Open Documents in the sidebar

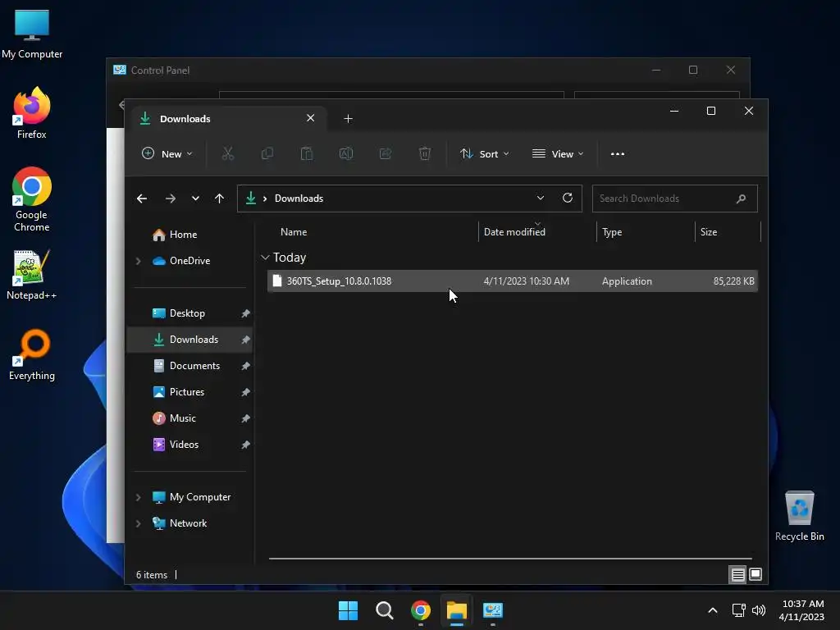(194, 366)
